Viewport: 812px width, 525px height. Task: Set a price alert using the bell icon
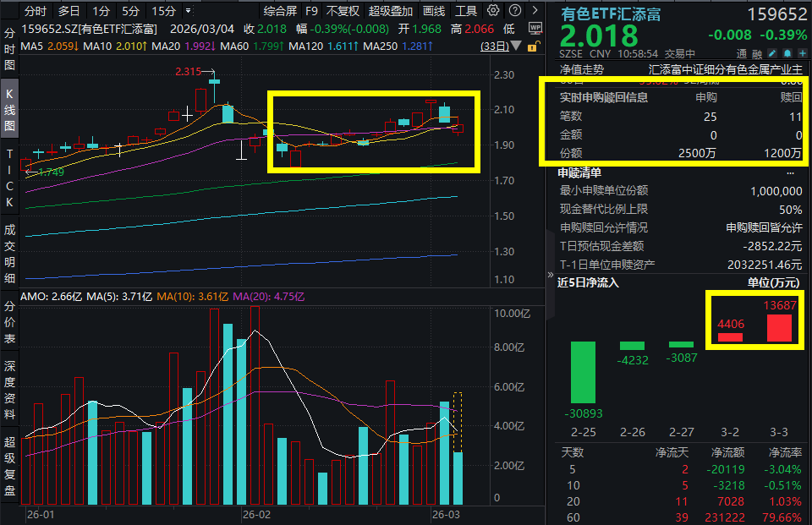click(x=786, y=52)
